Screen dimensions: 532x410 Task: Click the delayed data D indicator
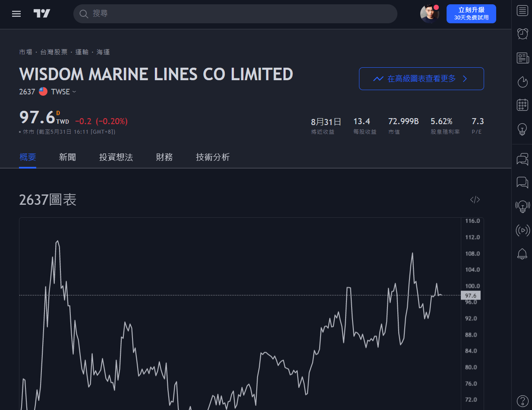(58, 113)
